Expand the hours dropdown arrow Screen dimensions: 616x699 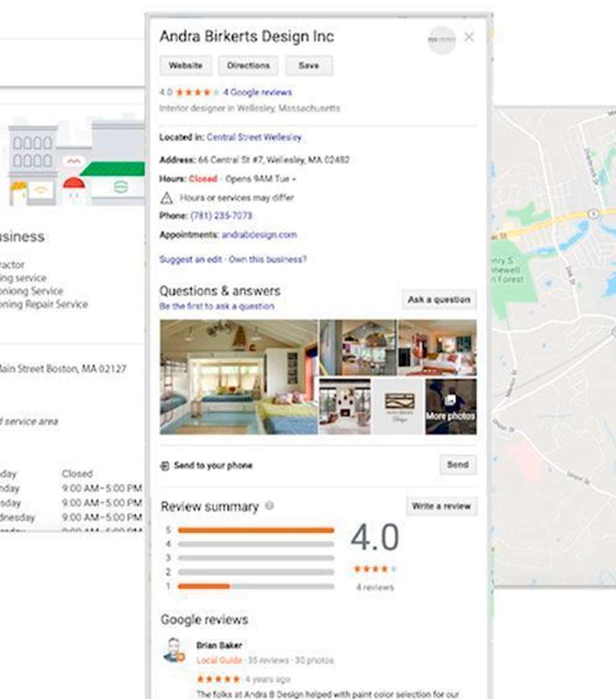pos(294,179)
